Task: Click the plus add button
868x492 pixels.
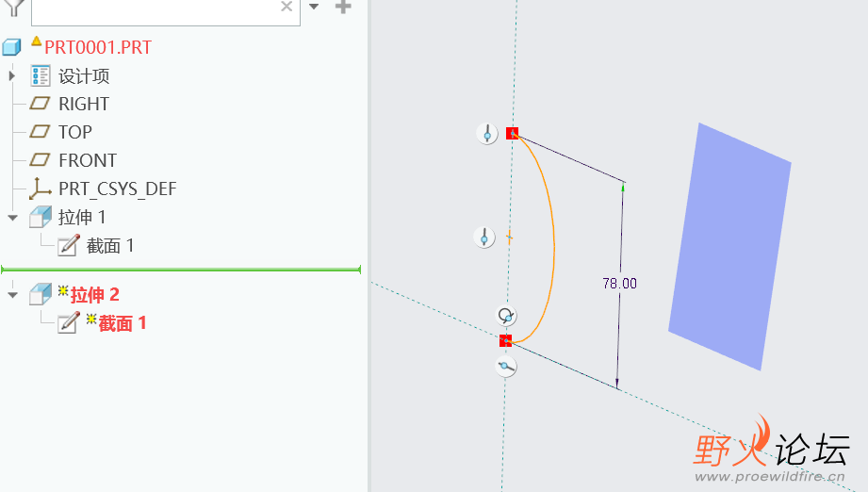Action: tap(343, 7)
